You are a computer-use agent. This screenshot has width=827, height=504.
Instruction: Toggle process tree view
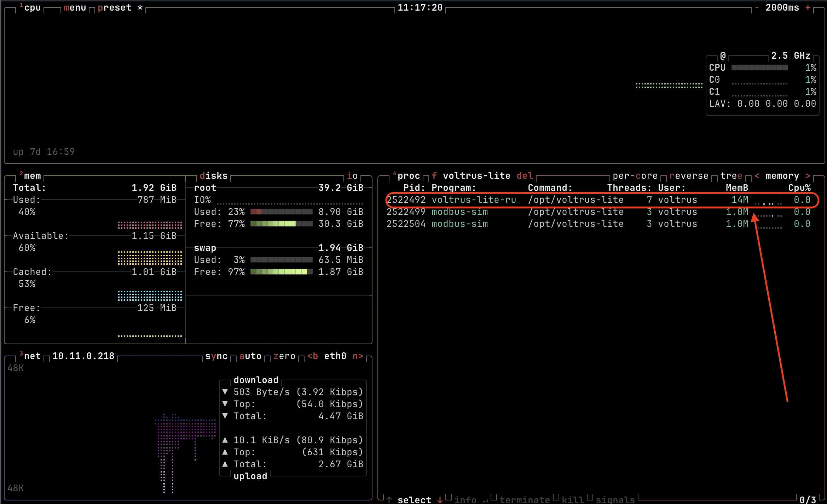pos(731,176)
